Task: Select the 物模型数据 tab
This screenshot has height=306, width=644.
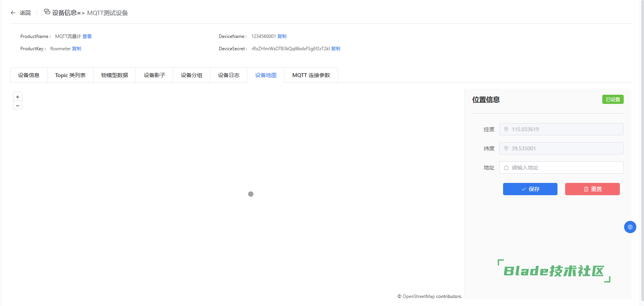Action: coord(114,75)
